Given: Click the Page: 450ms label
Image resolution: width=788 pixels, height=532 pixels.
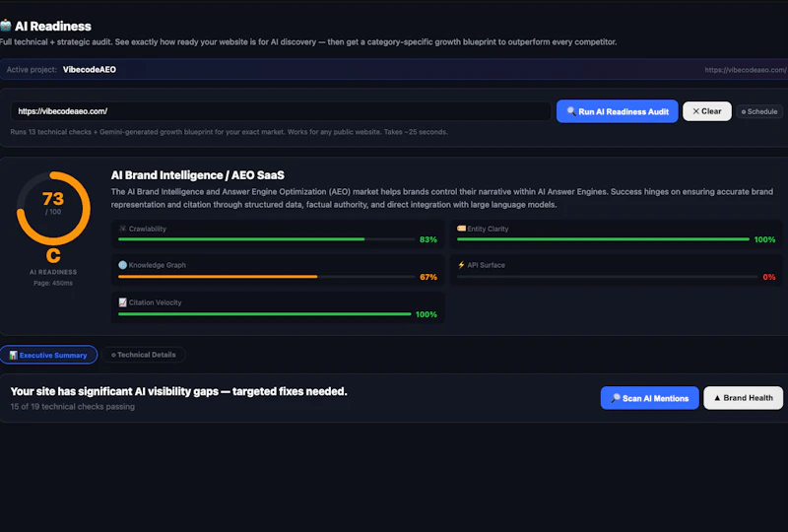Looking at the screenshot, I should coord(53,283).
